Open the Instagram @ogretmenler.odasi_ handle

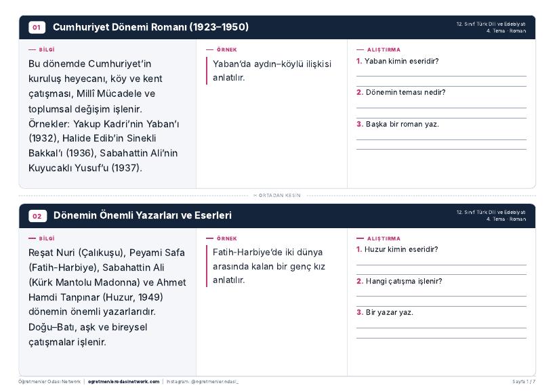pos(203,382)
